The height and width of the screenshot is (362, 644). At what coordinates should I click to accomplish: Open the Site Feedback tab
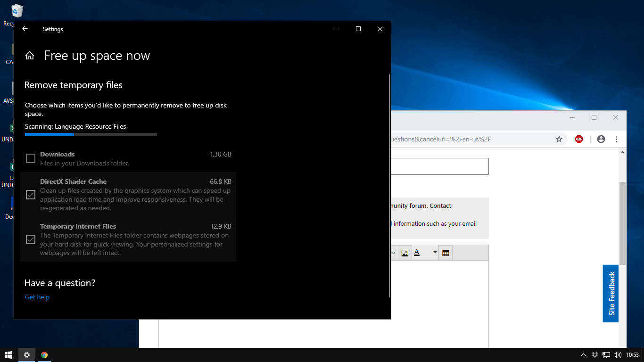point(611,293)
